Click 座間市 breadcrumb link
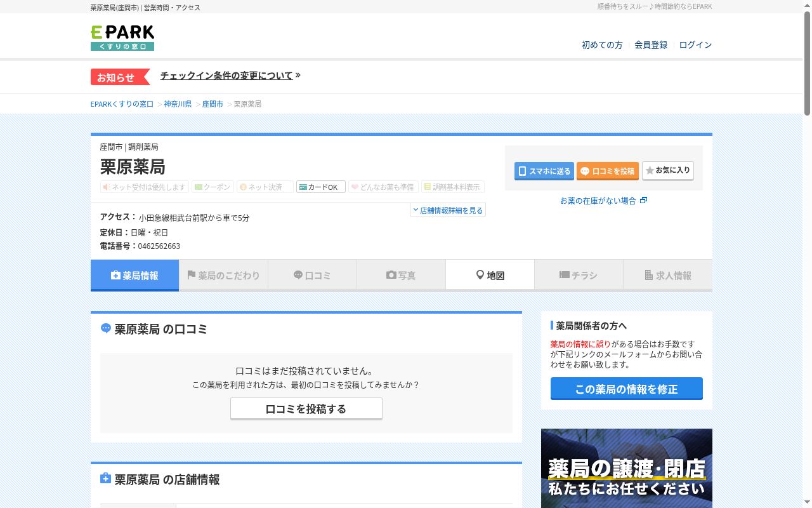This screenshot has width=812, height=508. 213,104
